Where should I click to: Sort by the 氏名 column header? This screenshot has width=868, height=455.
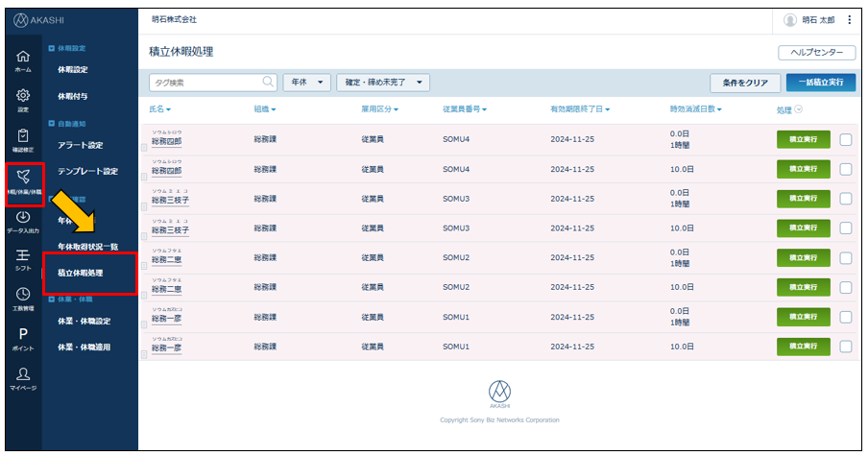pos(159,109)
